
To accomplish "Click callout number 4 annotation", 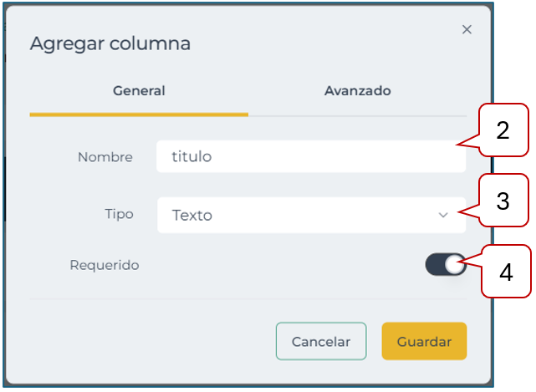I will 505,272.
